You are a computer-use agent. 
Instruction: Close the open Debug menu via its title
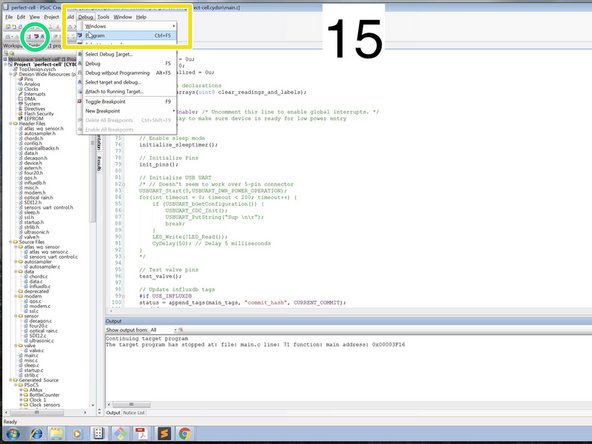pyautogui.click(x=86, y=17)
